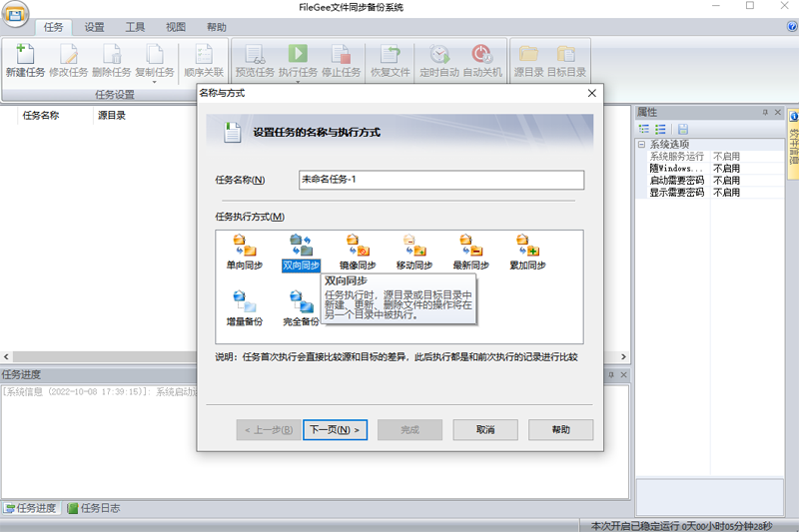The height and width of the screenshot is (532, 799).
Task: Click the 修改任务 toolbar icon
Action: click(x=68, y=60)
